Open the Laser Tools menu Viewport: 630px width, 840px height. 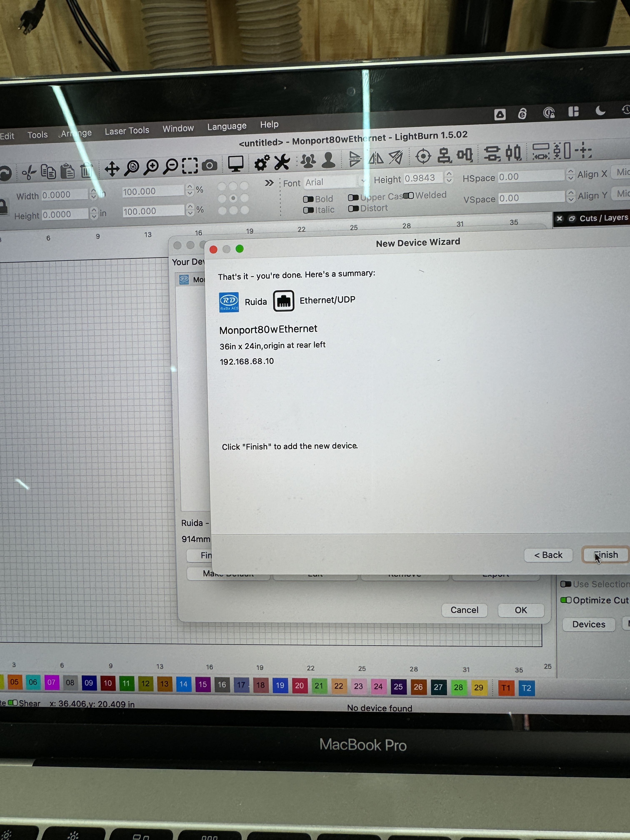[x=127, y=131]
